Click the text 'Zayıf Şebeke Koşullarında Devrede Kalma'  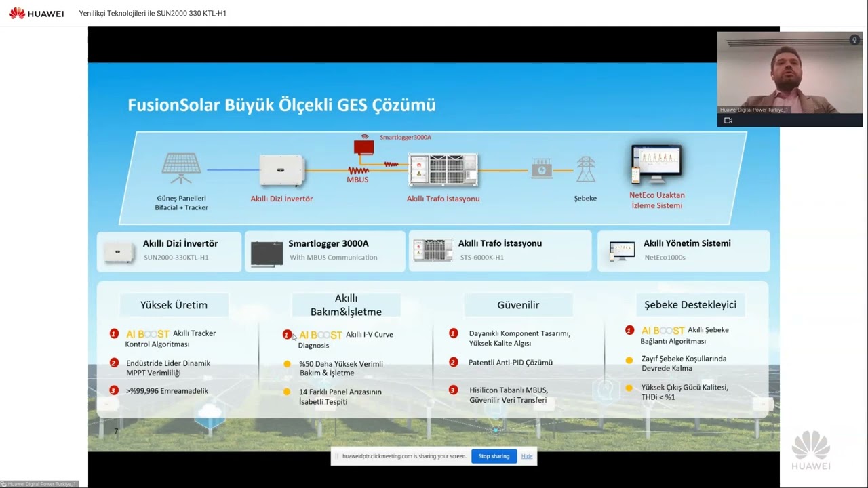click(684, 363)
